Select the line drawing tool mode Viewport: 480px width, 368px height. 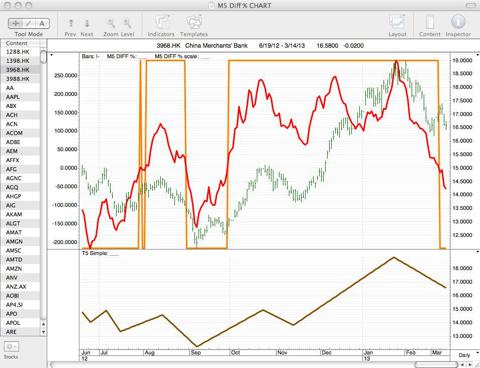click(x=29, y=23)
